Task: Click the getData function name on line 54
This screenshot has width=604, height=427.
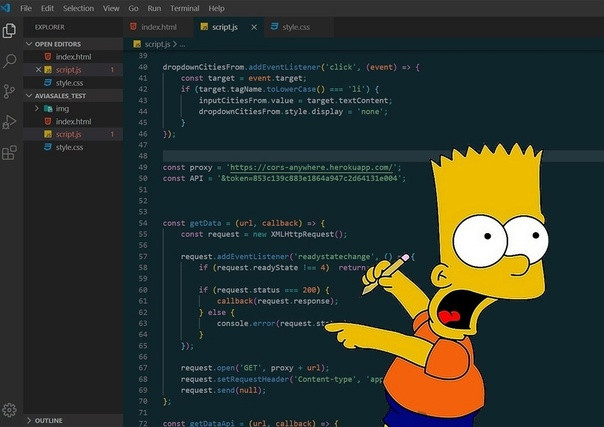Action: [x=205, y=223]
